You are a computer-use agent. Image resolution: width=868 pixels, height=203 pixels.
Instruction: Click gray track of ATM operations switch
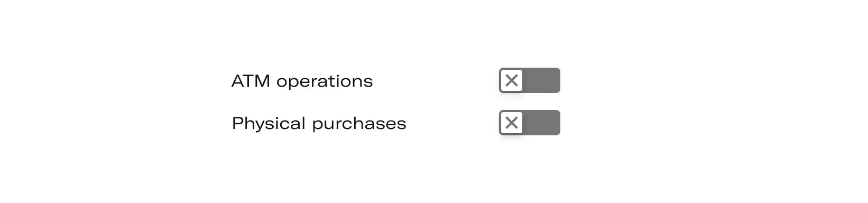541,80
